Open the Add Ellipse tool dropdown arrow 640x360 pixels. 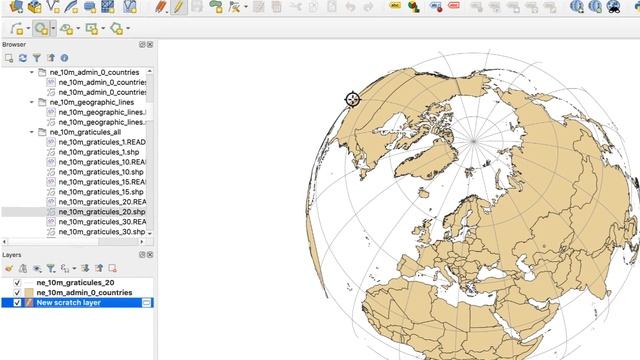[78, 29]
